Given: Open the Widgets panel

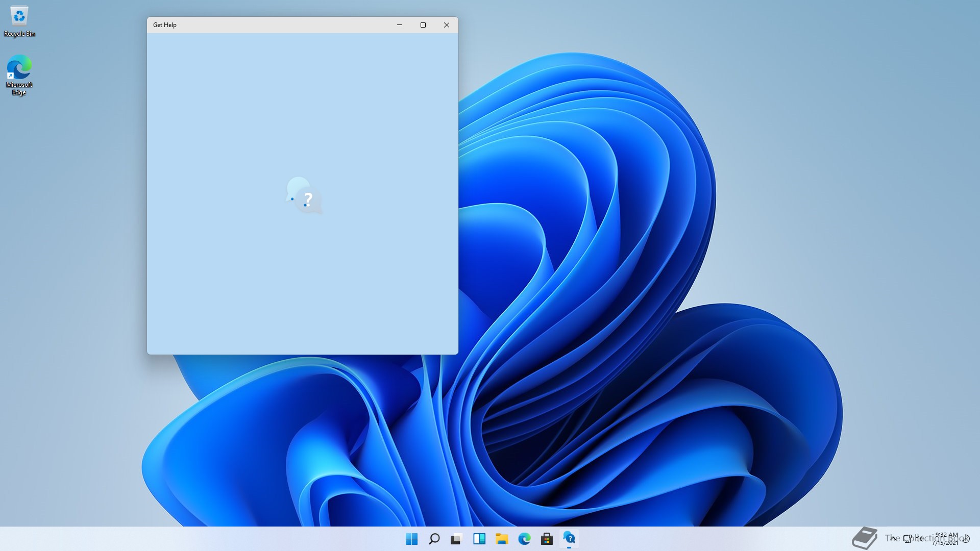Looking at the screenshot, I should pyautogui.click(x=479, y=539).
